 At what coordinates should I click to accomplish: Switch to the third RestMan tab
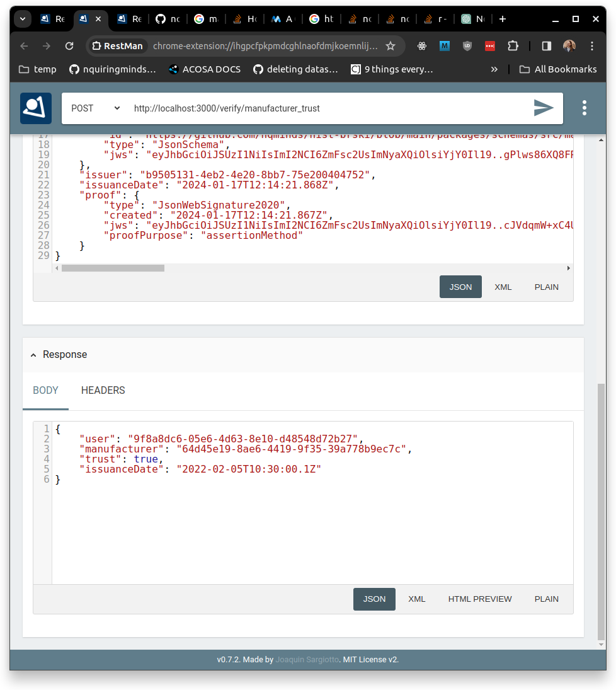click(129, 19)
